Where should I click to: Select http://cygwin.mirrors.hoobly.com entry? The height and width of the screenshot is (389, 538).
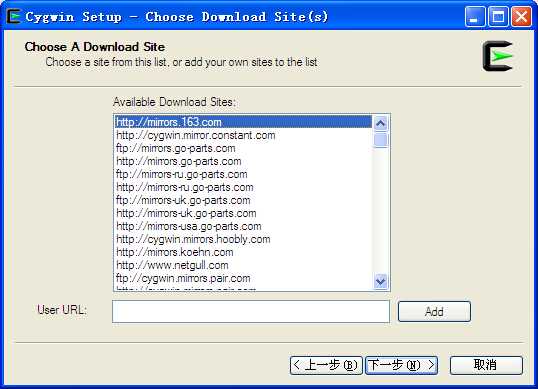click(x=243, y=239)
